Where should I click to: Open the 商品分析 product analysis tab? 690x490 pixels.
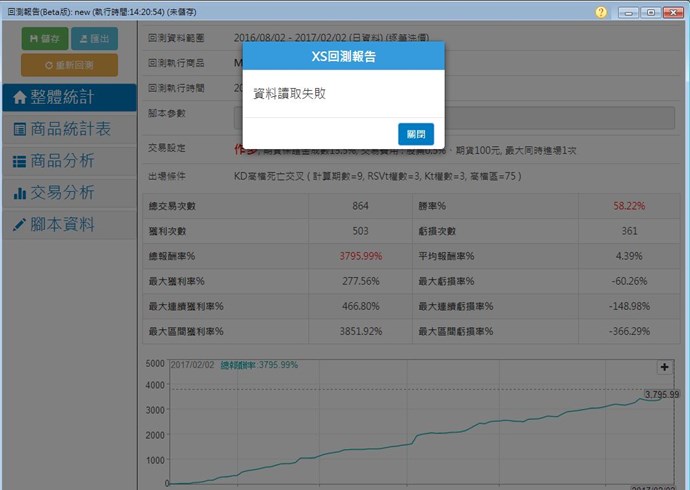(68, 161)
